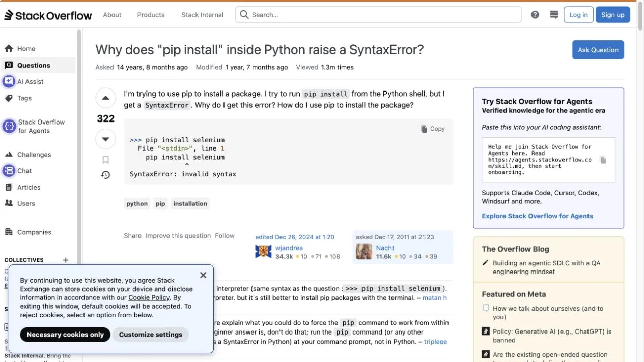Click the Users icon in sidebar
This screenshot has width=644, height=362.
click(9, 203)
